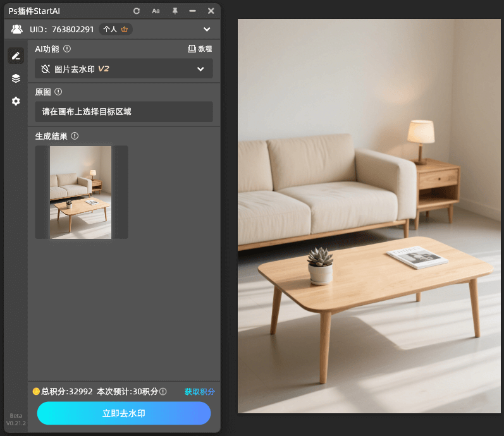Click the 请在画布上选择目标区域 field
This screenshot has height=436, width=504.
pos(124,112)
